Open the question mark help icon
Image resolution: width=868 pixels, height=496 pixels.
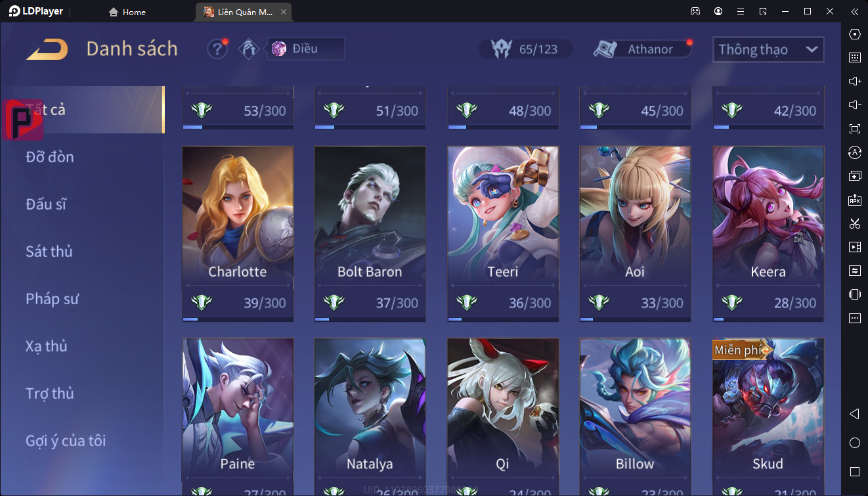pos(217,49)
